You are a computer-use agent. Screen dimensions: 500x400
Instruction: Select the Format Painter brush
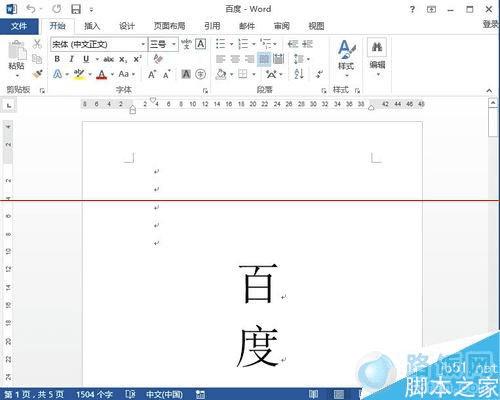pyautogui.click(x=37, y=74)
